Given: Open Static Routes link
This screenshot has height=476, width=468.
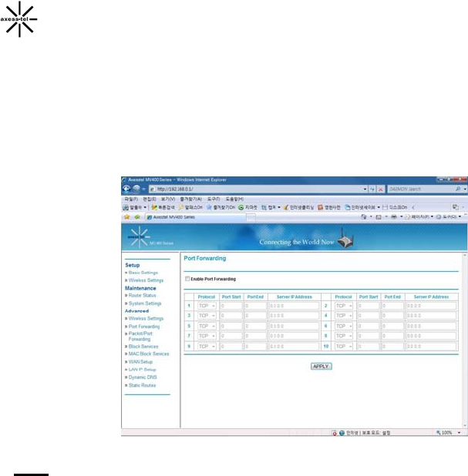Looking at the screenshot, I should [142, 385].
